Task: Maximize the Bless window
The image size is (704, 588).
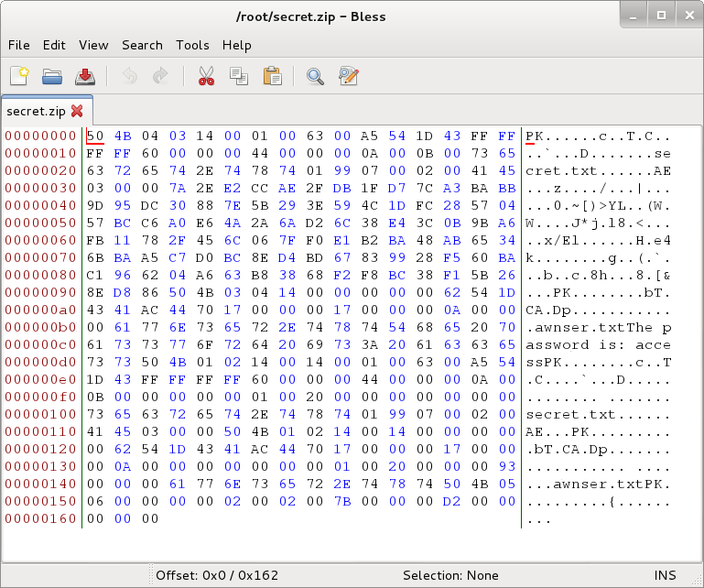Action: (661, 16)
